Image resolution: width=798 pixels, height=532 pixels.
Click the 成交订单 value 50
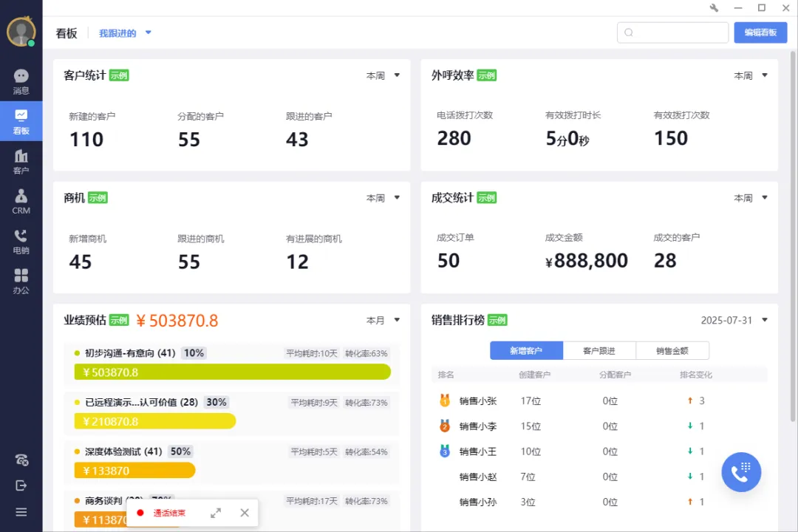(x=449, y=261)
